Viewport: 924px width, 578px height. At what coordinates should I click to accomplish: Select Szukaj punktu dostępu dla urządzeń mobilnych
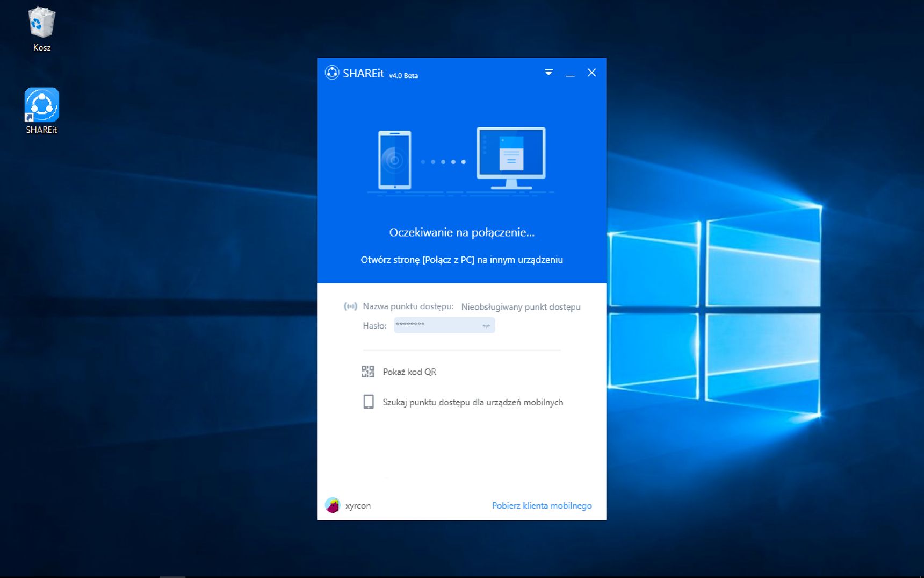coord(473,402)
